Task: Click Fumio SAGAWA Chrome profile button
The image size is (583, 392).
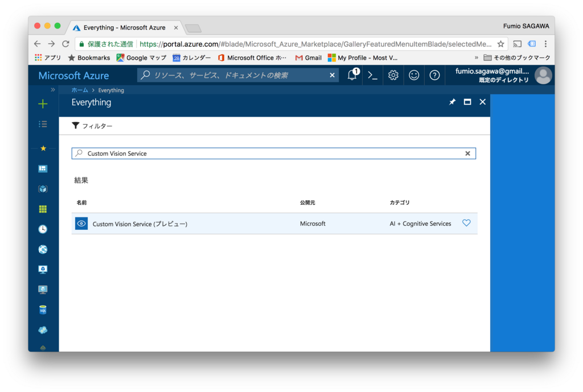Action: click(x=526, y=26)
